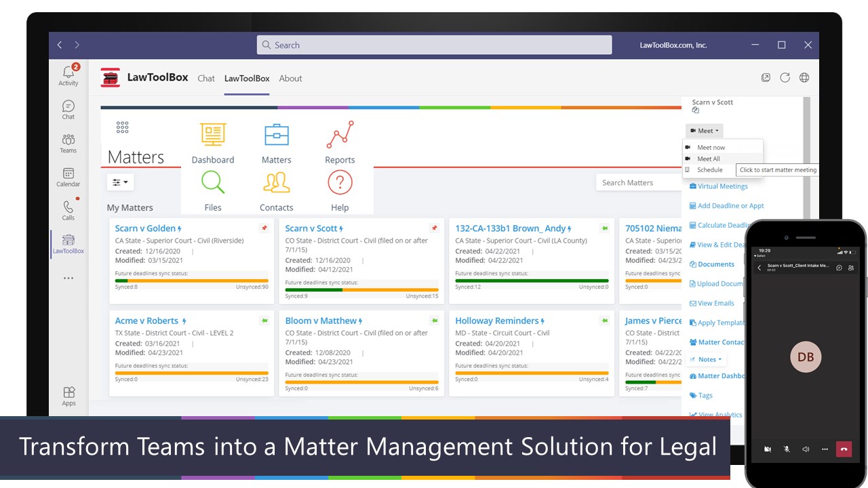Reload the LawToolBox tab

pyautogui.click(x=785, y=78)
